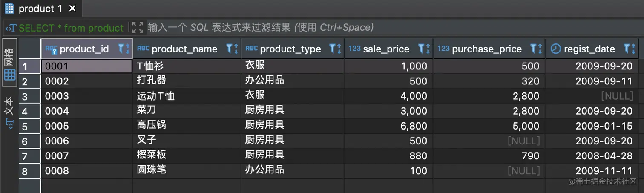Click the product_name column header
Screen dimensions: 644x193
click(x=184, y=49)
